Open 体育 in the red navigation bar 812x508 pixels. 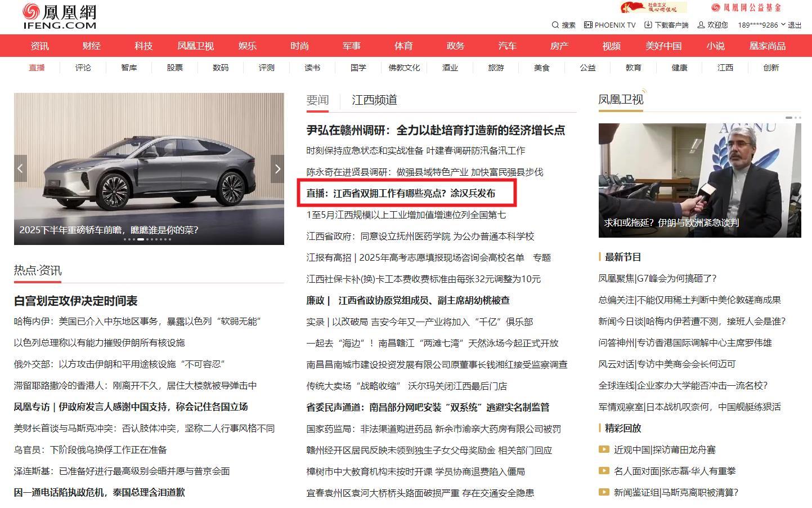click(403, 46)
